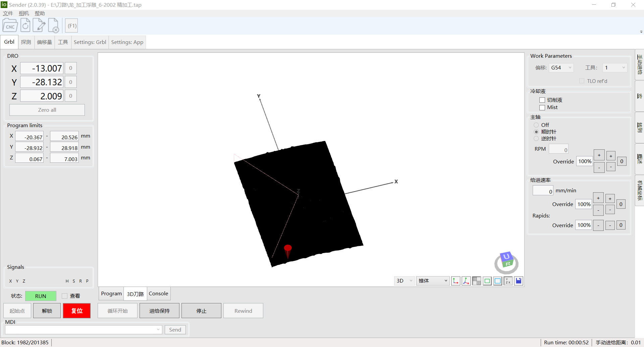Open the G54 offset dropdown
644x347 pixels.
(x=561, y=68)
